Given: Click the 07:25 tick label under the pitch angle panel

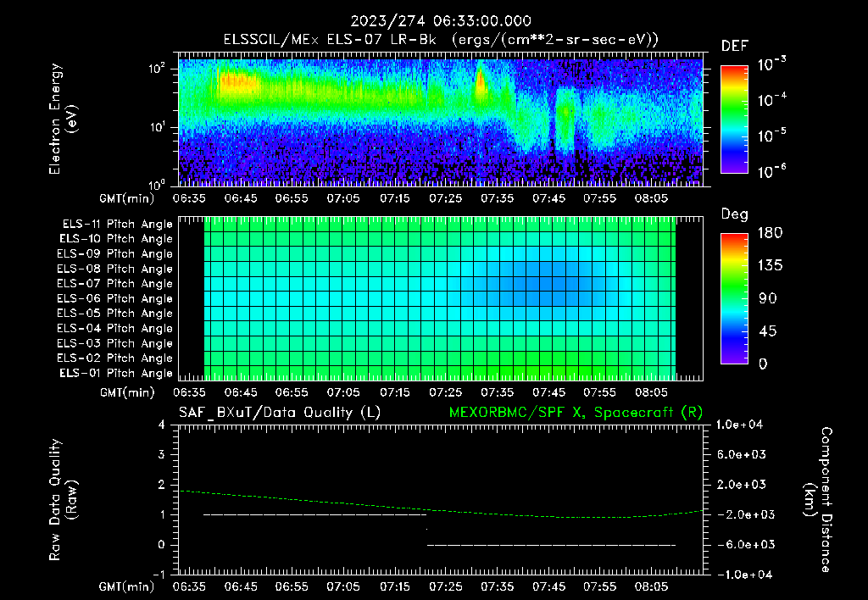Looking at the screenshot, I should (446, 392).
